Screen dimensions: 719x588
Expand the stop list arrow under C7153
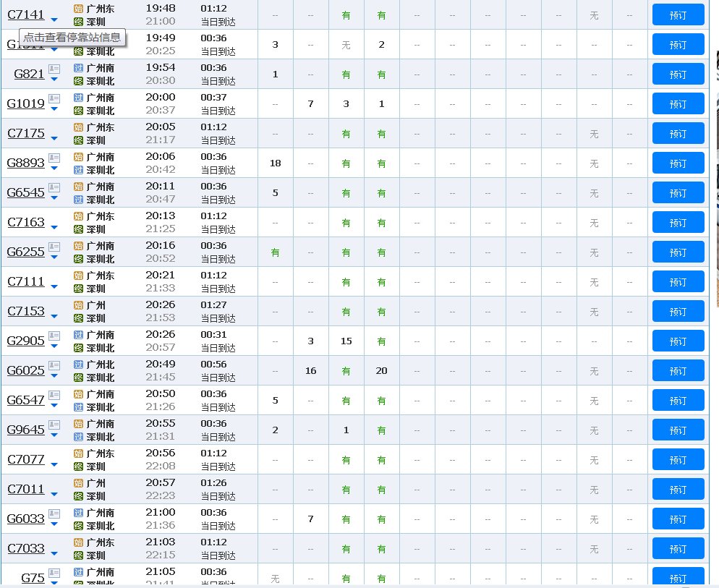tap(54, 318)
